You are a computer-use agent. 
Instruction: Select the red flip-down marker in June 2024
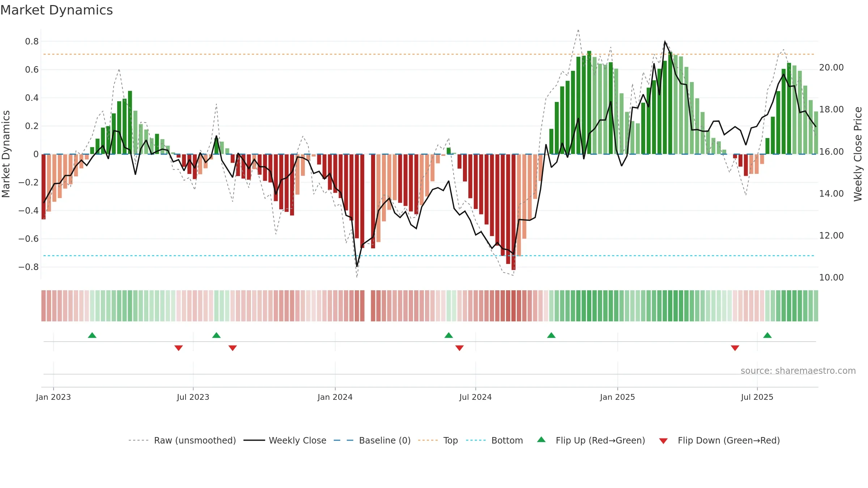pyautogui.click(x=459, y=348)
